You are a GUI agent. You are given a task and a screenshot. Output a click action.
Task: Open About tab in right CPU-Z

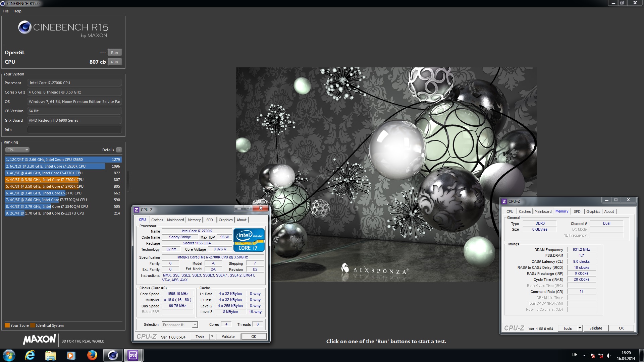(609, 212)
